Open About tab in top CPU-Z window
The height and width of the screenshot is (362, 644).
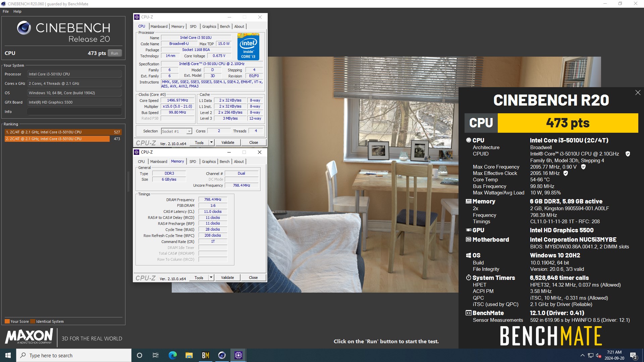pyautogui.click(x=239, y=26)
